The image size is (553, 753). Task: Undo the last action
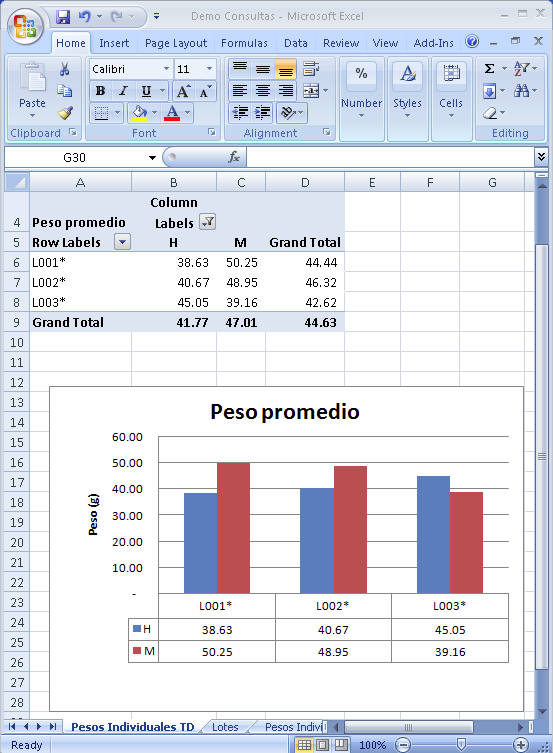[x=85, y=17]
